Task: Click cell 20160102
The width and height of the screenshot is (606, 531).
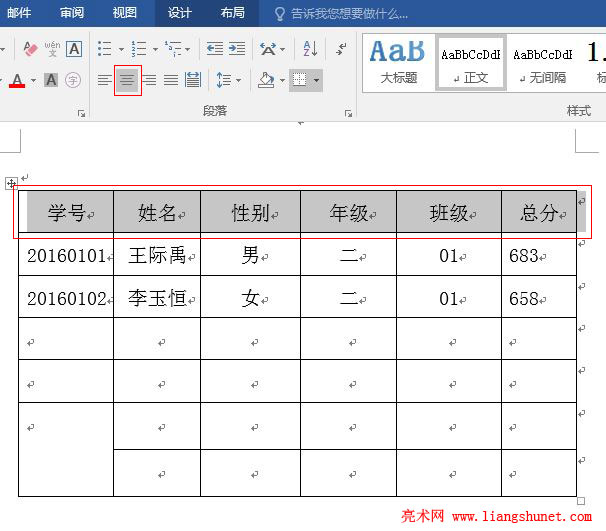Action: click(66, 298)
